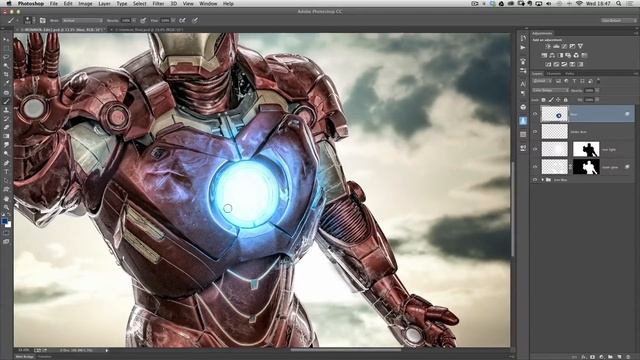Select the silhouette mask thumbnail on third layer

point(586,149)
